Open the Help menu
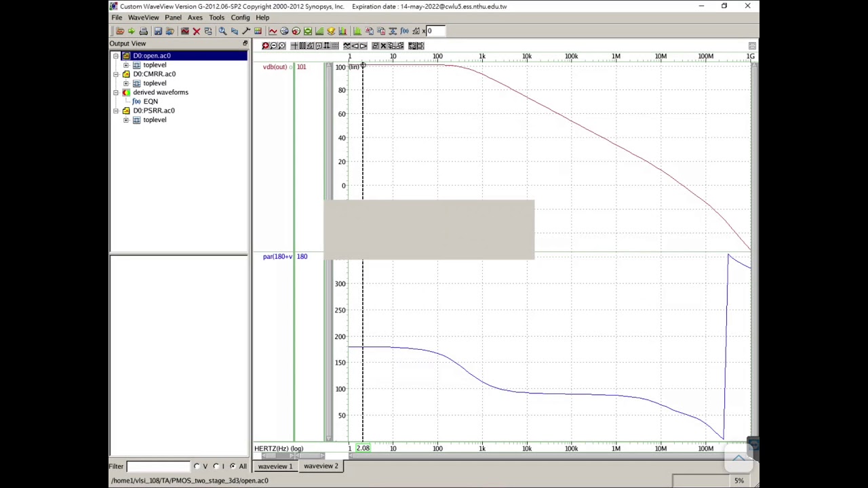This screenshot has width=868, height=488. click(262, 18)
